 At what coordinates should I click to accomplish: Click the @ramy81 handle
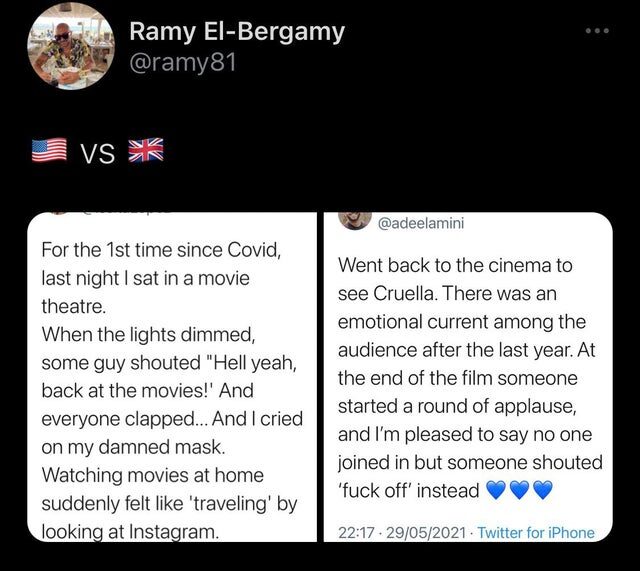pyautogui.click(x=183, y=63)
